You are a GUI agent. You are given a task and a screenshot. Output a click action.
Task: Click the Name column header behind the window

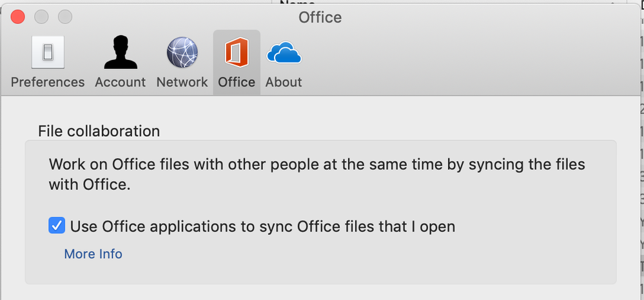pos(297,3)
